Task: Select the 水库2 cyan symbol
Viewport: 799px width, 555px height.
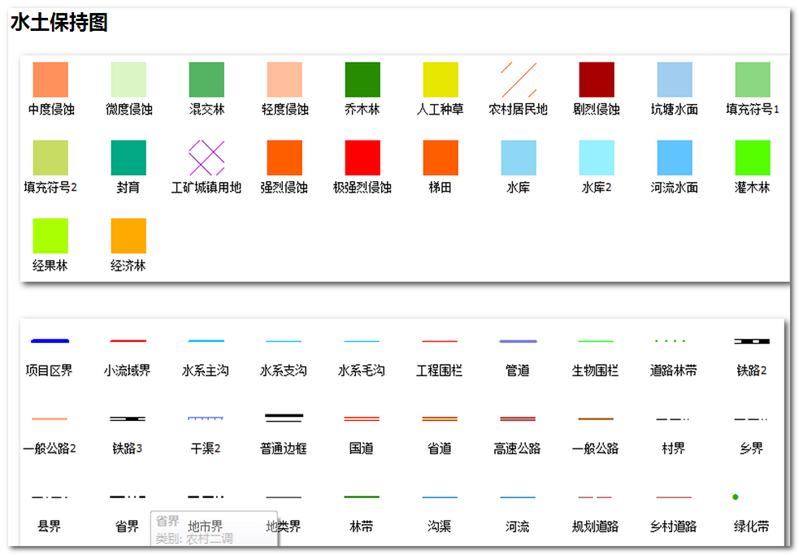Action: click(x=596, y=157)
